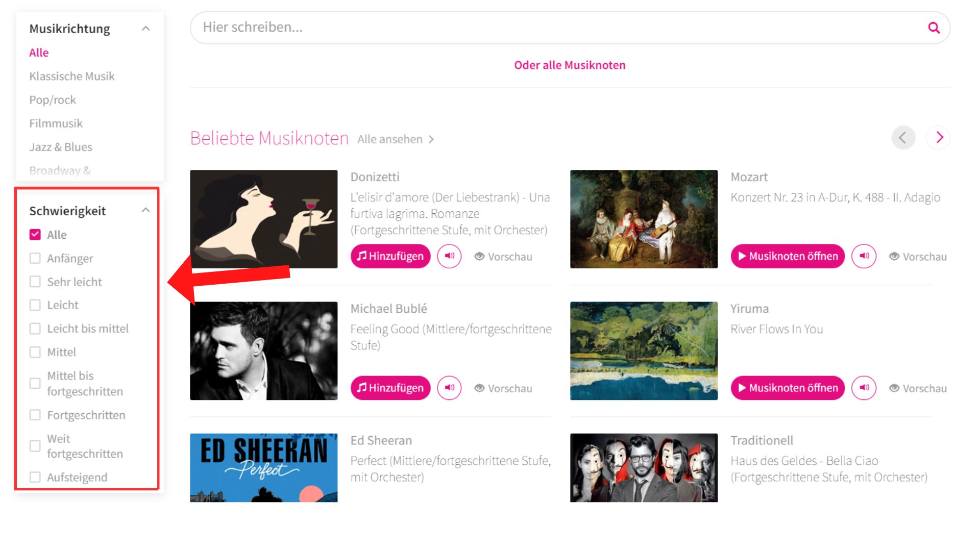Tick the Leicht bis mittel checkbox
The height and width of the screenshot is (551, 980).
click(x=35, y=329)
